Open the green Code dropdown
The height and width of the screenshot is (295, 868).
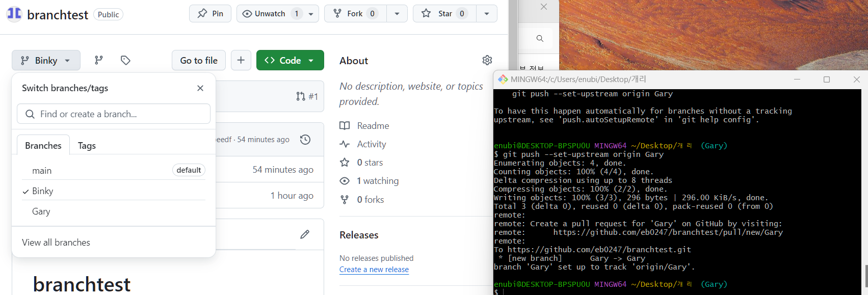tap(290, 60)
